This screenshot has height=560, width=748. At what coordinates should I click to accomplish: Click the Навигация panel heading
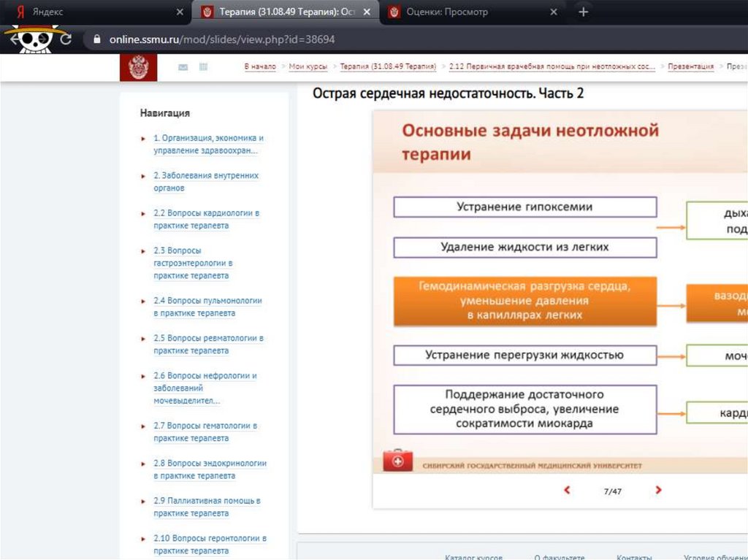(x=164, y=113)
